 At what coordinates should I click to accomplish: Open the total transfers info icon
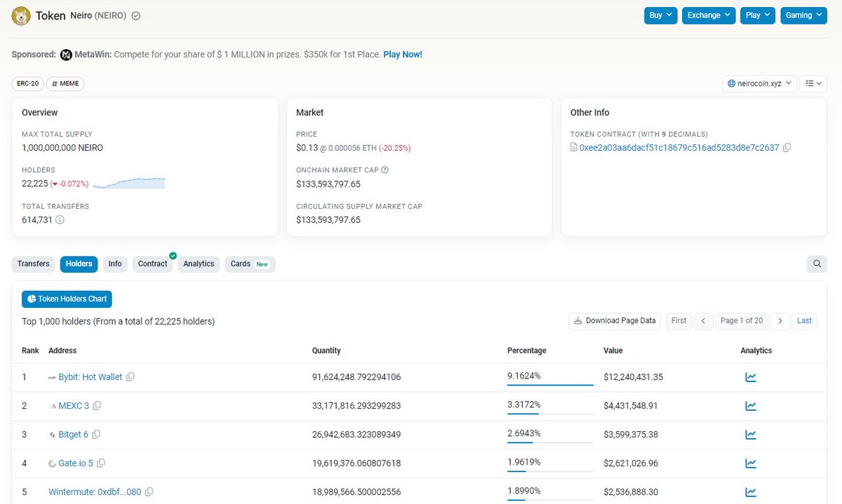click(60, 220)
